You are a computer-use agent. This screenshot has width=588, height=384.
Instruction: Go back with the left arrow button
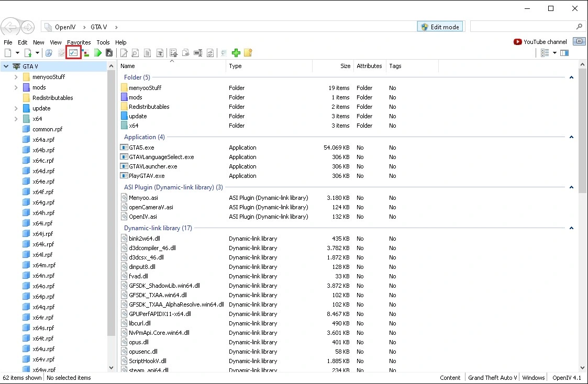click(x=10, y=27)
